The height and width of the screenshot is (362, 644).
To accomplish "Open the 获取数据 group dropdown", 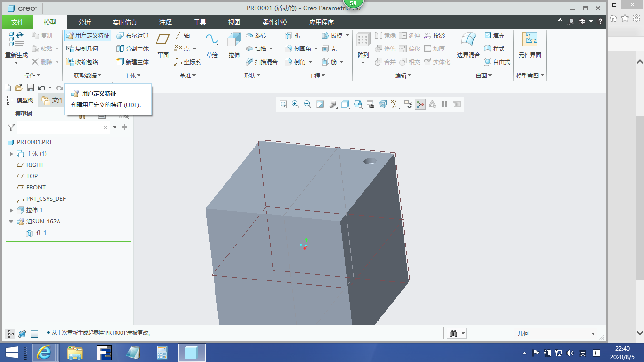I will pos(88,75).
